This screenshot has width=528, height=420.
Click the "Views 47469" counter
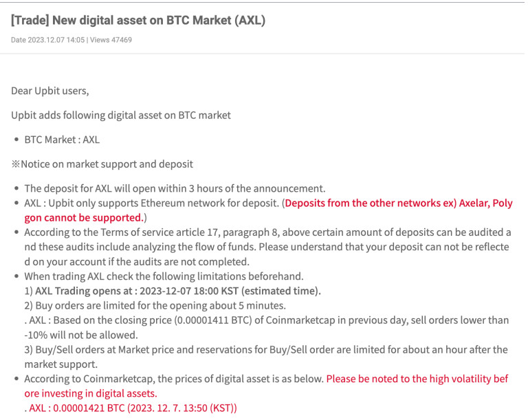pos(111,40)
